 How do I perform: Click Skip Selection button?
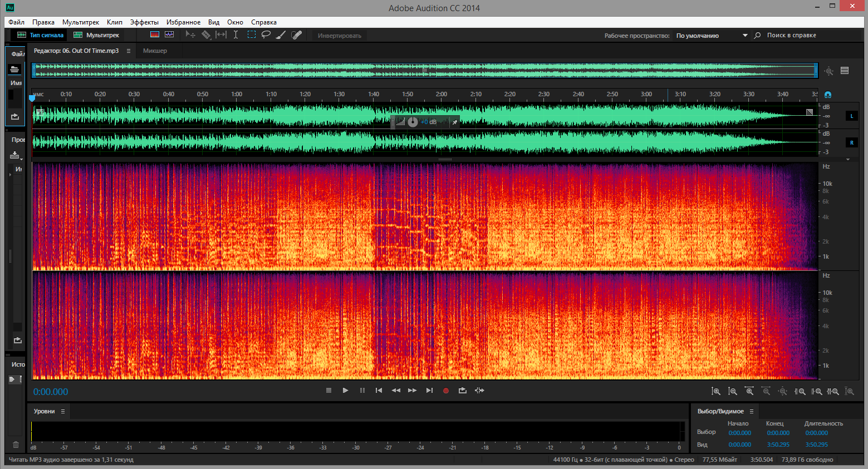(479, 391)
